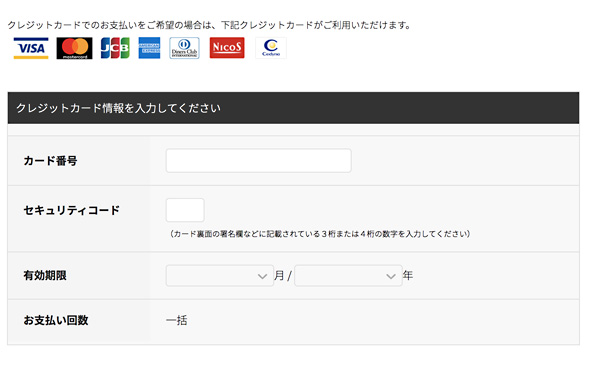Click the security code hint text
This screenshot has width=590, height=370.
click(x=319, y=234)
